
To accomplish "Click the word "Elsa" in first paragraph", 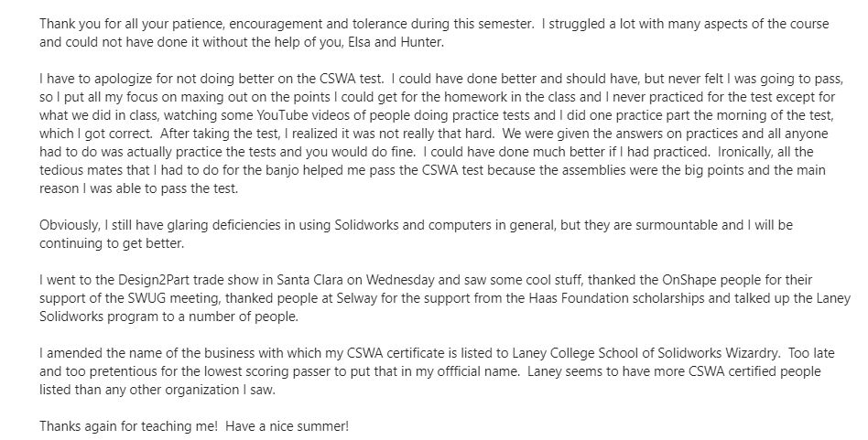I will click(359, 42).
